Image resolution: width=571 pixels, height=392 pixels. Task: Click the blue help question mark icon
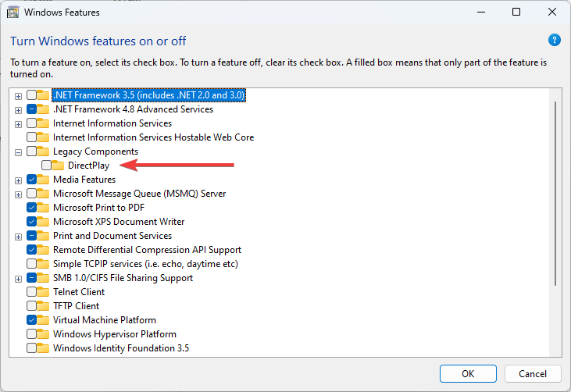555,40
